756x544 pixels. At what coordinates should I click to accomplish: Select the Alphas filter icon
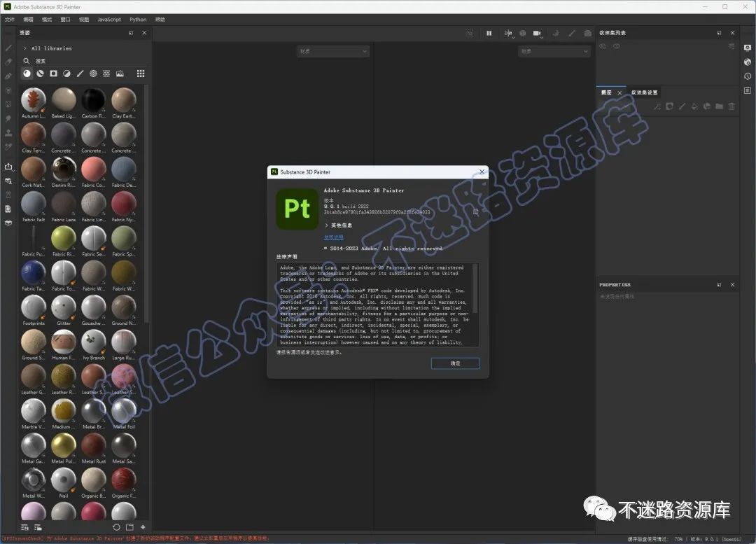tap(93, 74)
